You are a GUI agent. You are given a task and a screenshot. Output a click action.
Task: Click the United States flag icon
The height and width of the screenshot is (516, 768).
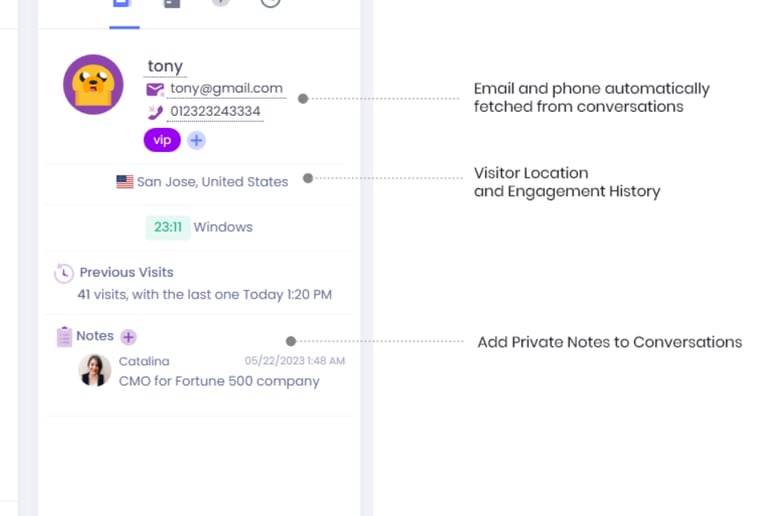click(x=125, y=182)
